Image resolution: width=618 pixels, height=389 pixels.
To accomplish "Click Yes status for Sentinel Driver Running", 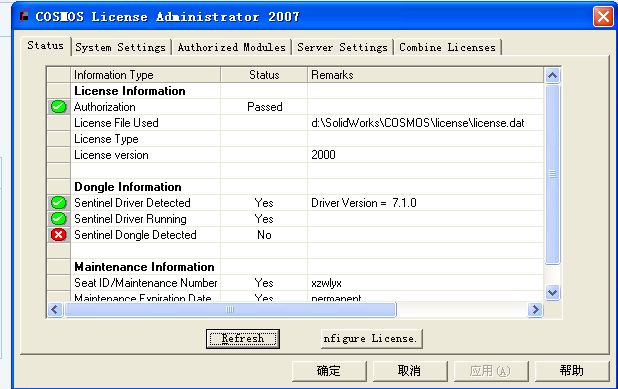I will 264,219.
